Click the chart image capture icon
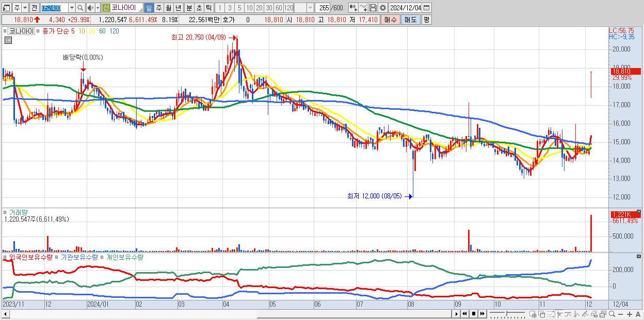Viewport: 644px width, 320px height. [603, 314]
